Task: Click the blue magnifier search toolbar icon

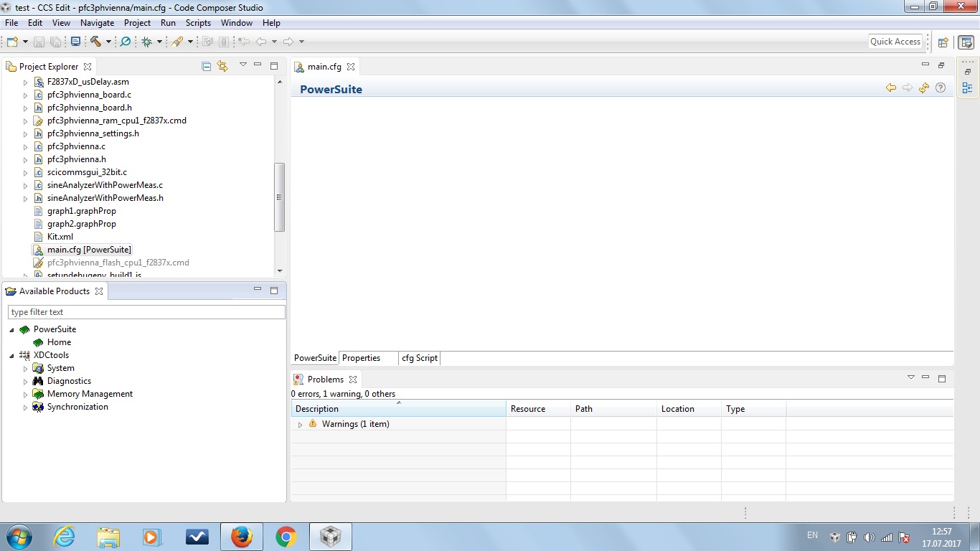Action: click(126, 42)
